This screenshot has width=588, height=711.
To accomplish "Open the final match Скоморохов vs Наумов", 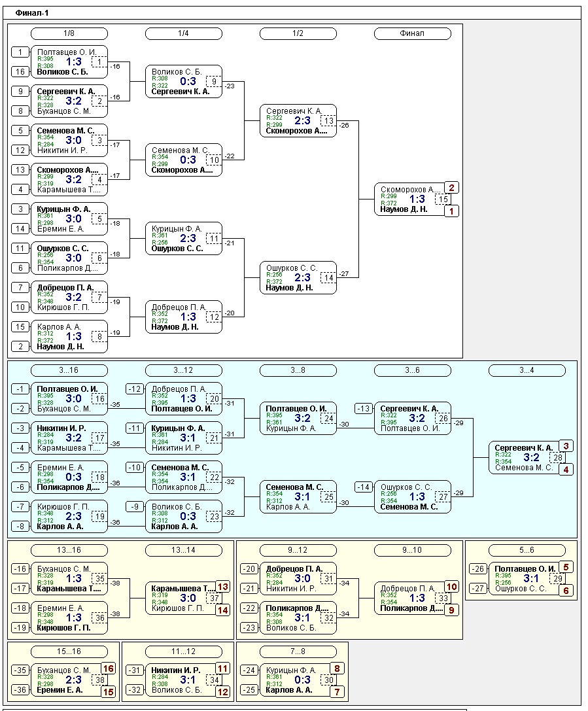I will (409, 199).
